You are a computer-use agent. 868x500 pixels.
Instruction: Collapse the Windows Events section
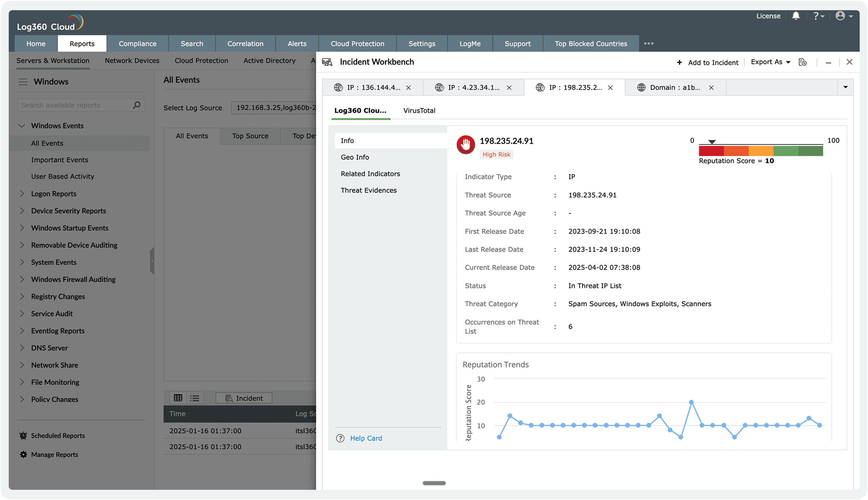click(x=22, y=126)
